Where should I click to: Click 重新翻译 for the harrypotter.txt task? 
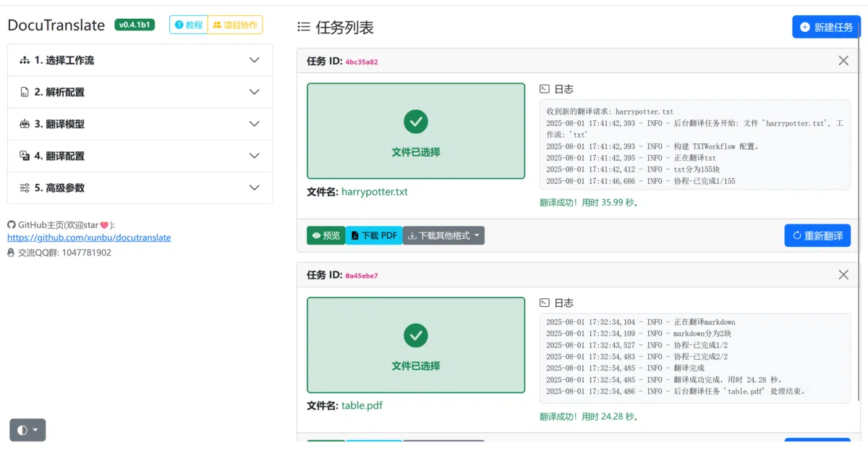pyautogui.click(x=817, y=235)
